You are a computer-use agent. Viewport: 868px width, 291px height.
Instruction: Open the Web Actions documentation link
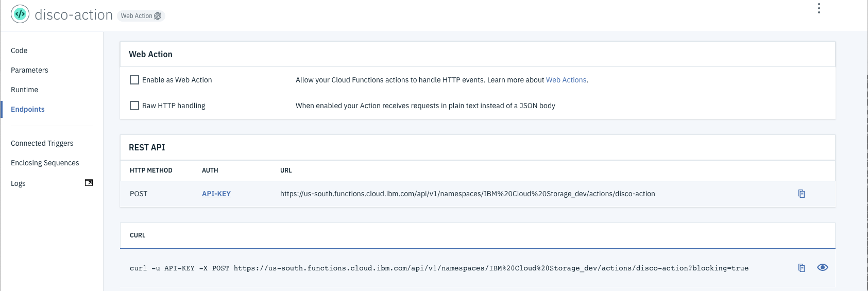(566, 80)
